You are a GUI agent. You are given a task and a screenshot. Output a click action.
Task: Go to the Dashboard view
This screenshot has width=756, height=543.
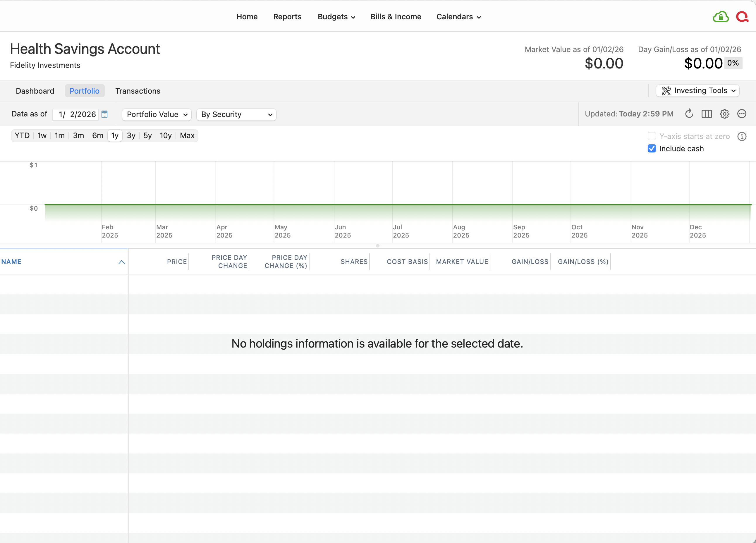click(35, 91)
